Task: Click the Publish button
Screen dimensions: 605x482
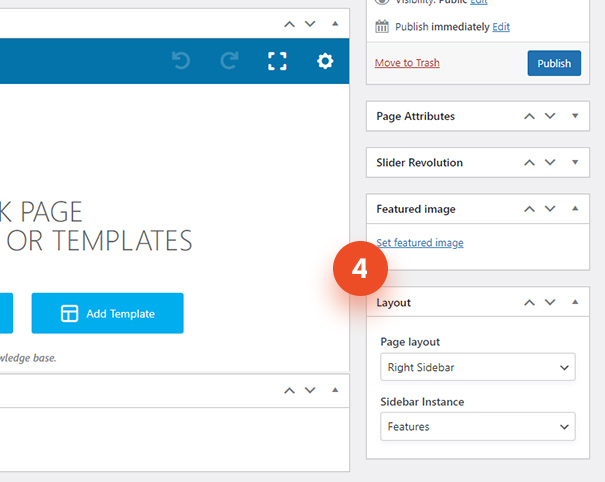Action: [554, 63]
